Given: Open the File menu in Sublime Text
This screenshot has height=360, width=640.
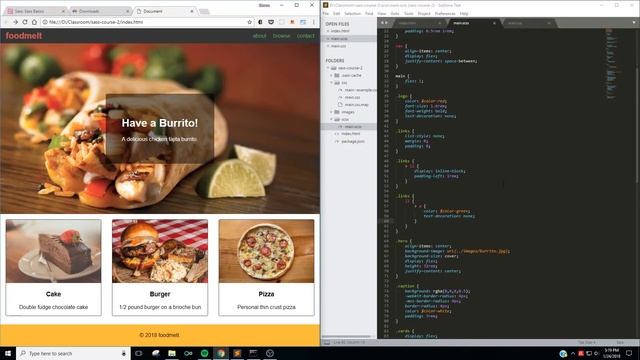Looking at the screenshot, I should tap(326, 13).
